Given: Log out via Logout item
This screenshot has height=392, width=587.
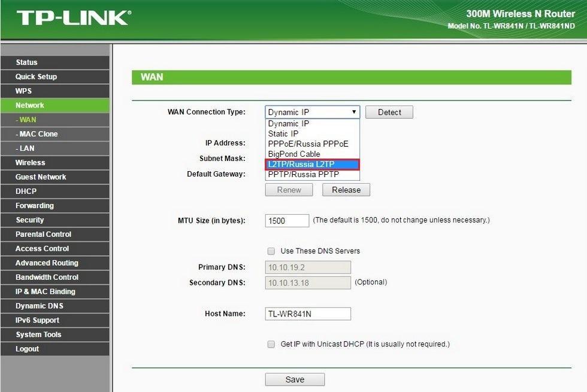Looking at the screenshot, I should click(55, 349).
